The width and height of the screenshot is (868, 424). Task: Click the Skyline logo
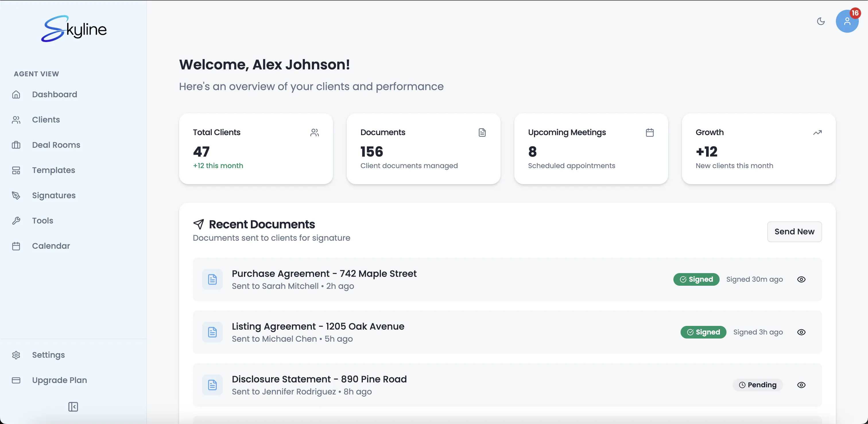point(74,29)
